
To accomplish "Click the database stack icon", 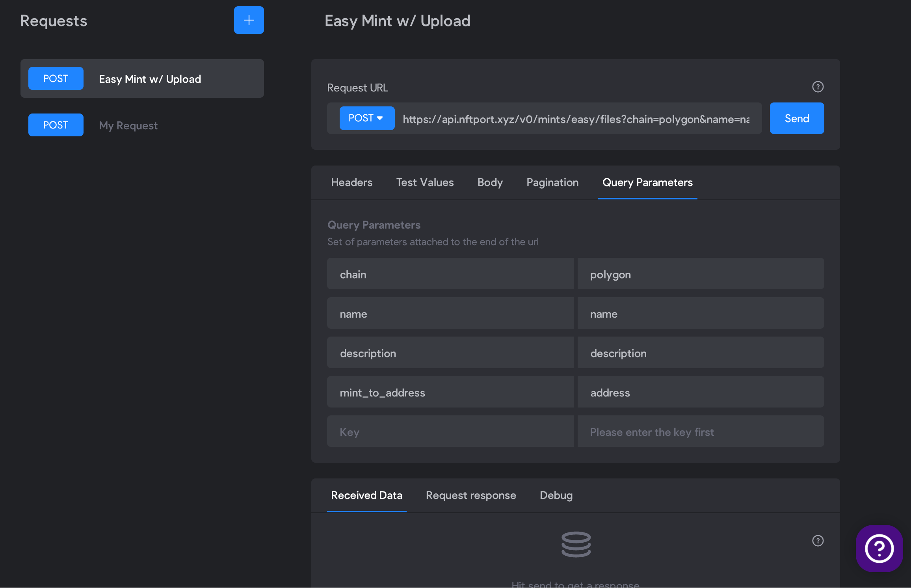I will click(576, 544).
